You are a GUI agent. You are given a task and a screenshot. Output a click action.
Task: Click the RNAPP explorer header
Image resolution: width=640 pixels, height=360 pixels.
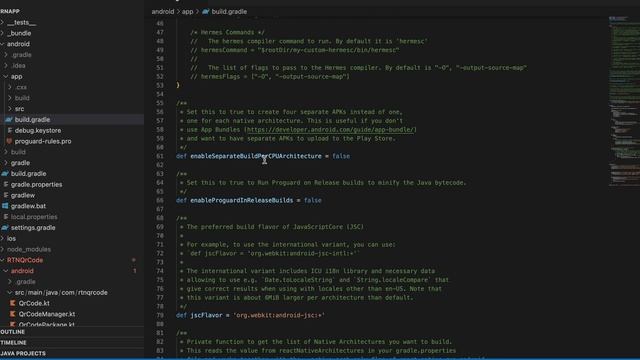[x=10, y=11]
